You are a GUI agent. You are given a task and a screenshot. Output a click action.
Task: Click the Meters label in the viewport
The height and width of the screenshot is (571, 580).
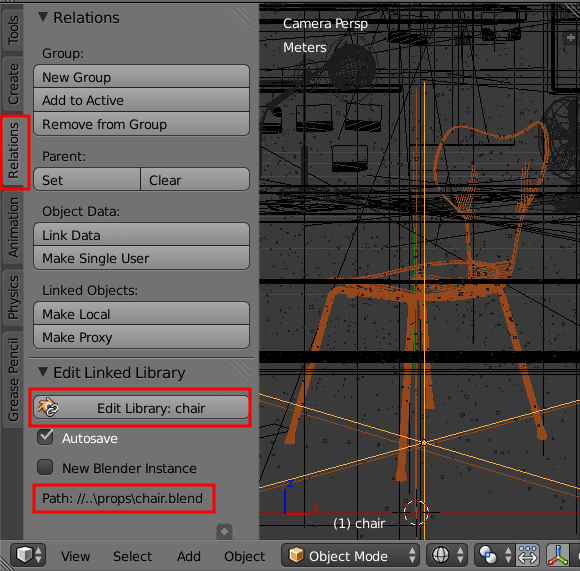[305, 47]
